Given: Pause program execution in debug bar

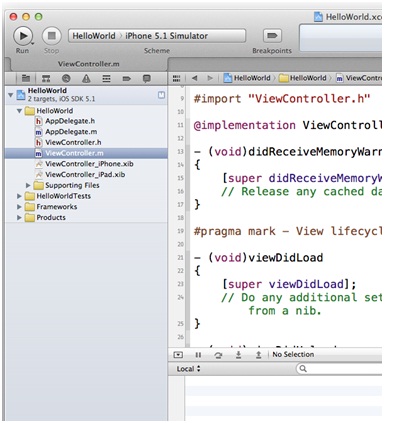Looking at the screenshot, I should (x=198, y=355).
